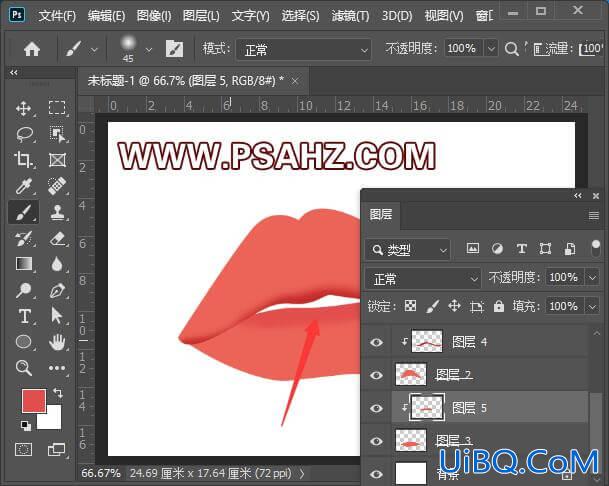Change the screen mode
Screen dimensions: 609x486
coord(56,449)
